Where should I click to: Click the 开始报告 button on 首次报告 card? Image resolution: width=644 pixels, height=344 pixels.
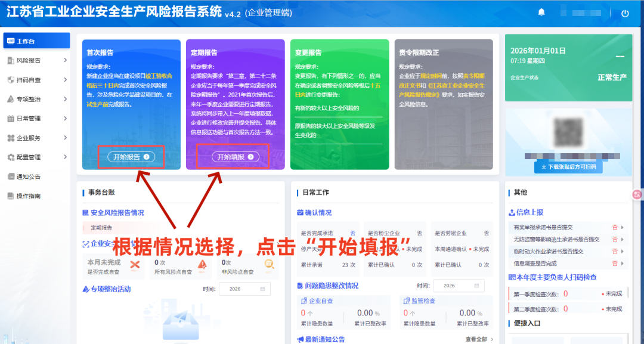click(x=130, y=156)
